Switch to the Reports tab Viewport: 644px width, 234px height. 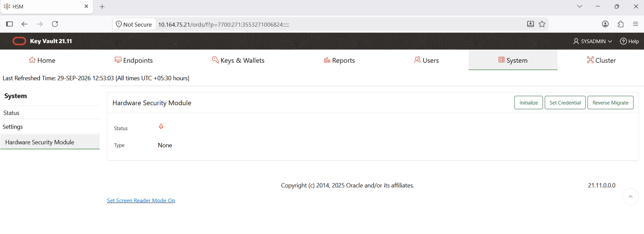point(339,60)
